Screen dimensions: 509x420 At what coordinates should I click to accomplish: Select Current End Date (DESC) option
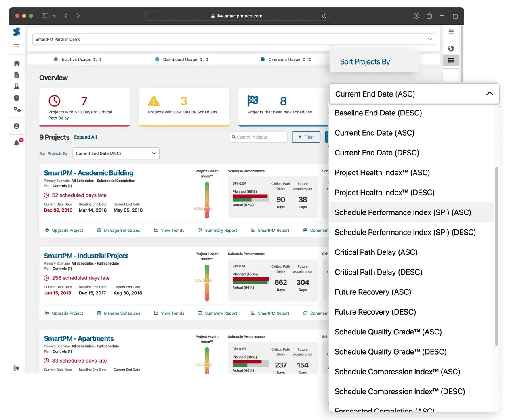click(412, 153)
